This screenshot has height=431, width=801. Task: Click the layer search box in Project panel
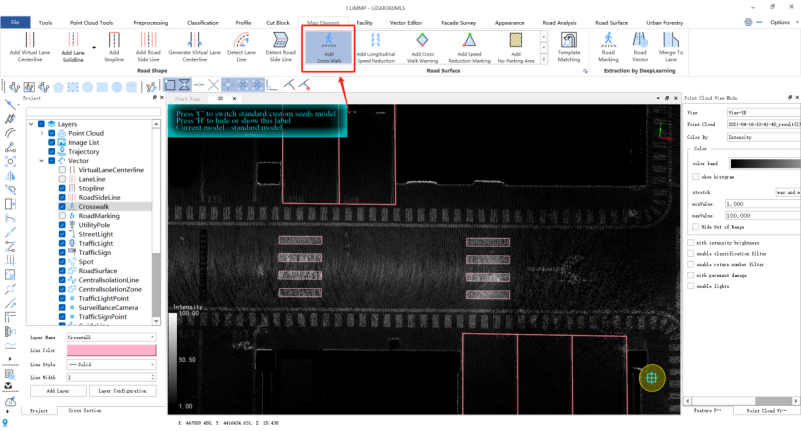point(93,112)
